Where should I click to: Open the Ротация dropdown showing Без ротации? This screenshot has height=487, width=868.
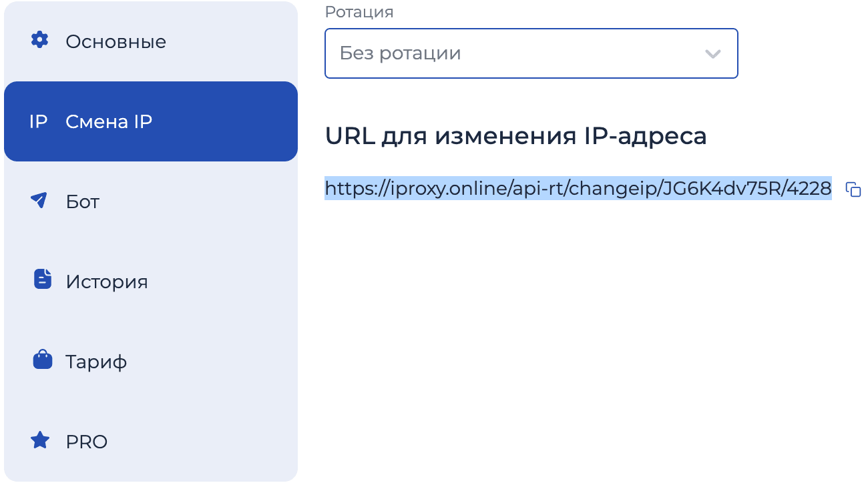531,53
